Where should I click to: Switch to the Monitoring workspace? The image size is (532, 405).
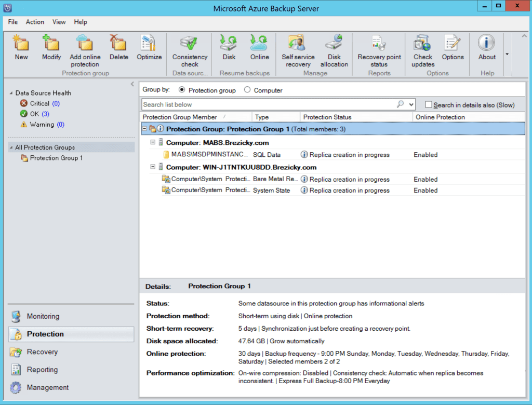(x=71, y=316)
